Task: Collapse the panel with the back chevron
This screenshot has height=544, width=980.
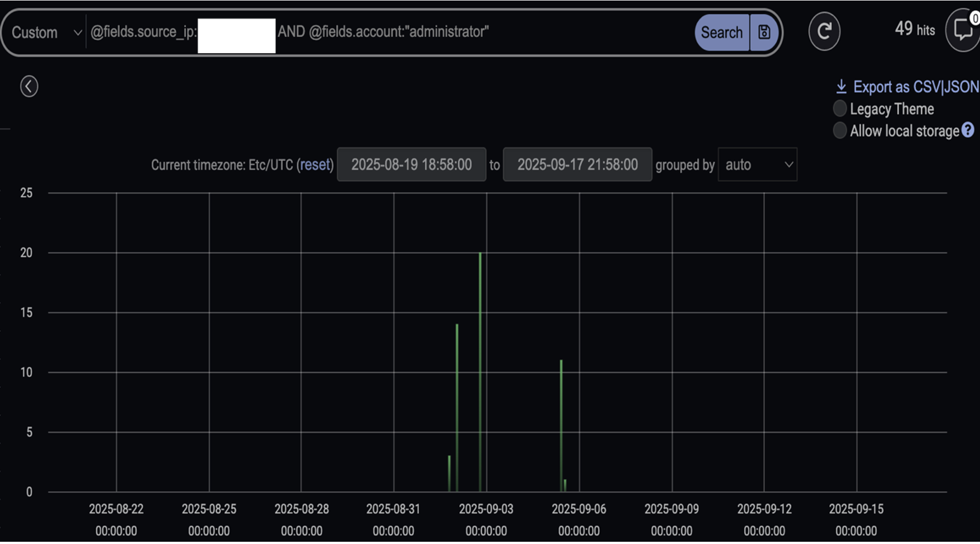Action: (x=29, y=87)
